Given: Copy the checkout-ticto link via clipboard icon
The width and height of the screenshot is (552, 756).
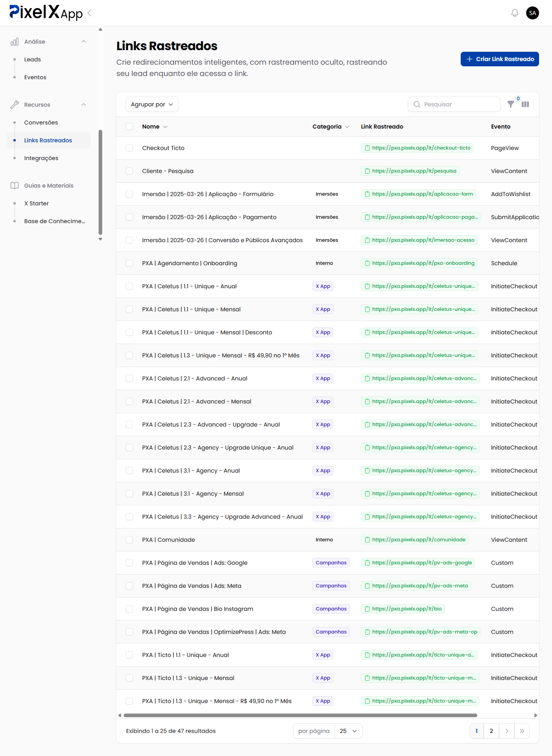Looking at the screenshot, I should coord(367,148).
